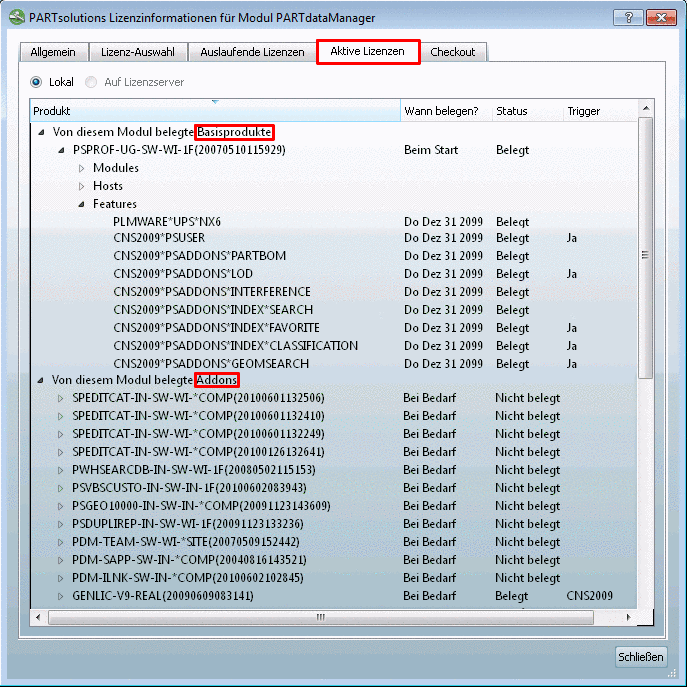The image size is (687, 687).
Task: Click the Schließen button
Action: tap(641, 657)
